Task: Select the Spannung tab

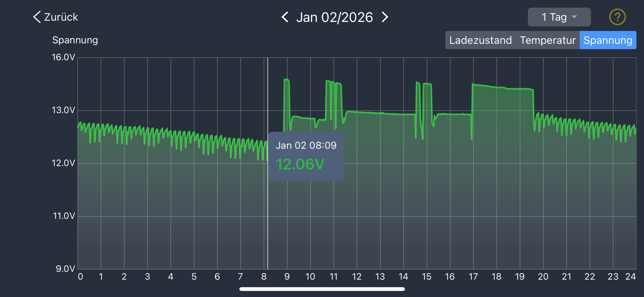Action: pos(607,40)
